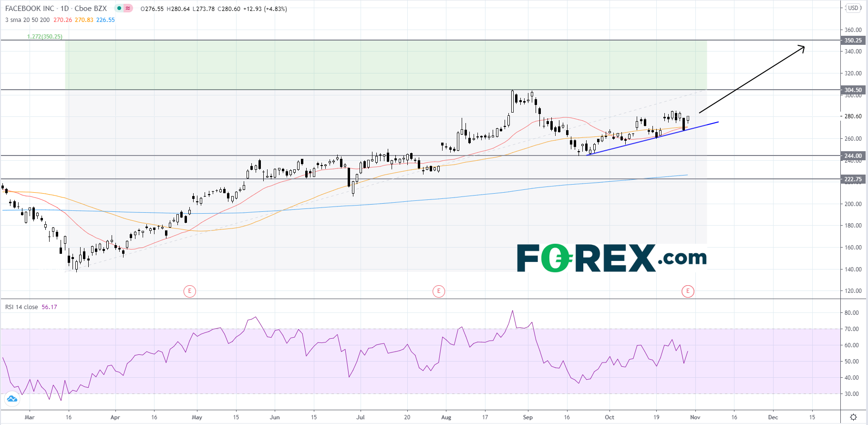This screenshot has height=425, width=868.
Task: Click the 280.60 current price label
Action: [853, 116]
